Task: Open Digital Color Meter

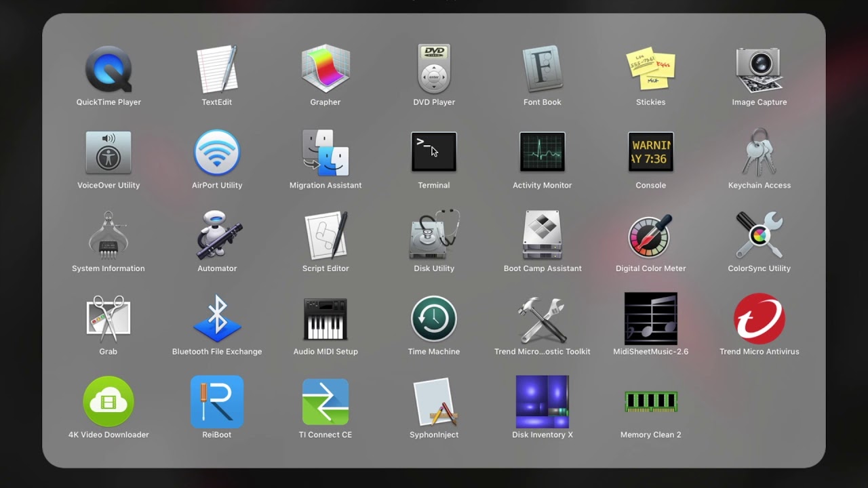Action: 651,235
